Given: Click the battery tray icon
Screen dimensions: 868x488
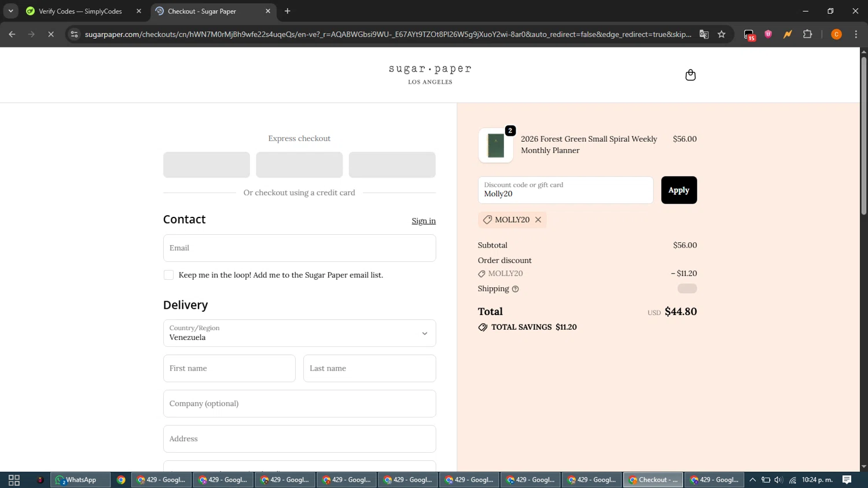Looking at the screenshot, I should point(766,480).
